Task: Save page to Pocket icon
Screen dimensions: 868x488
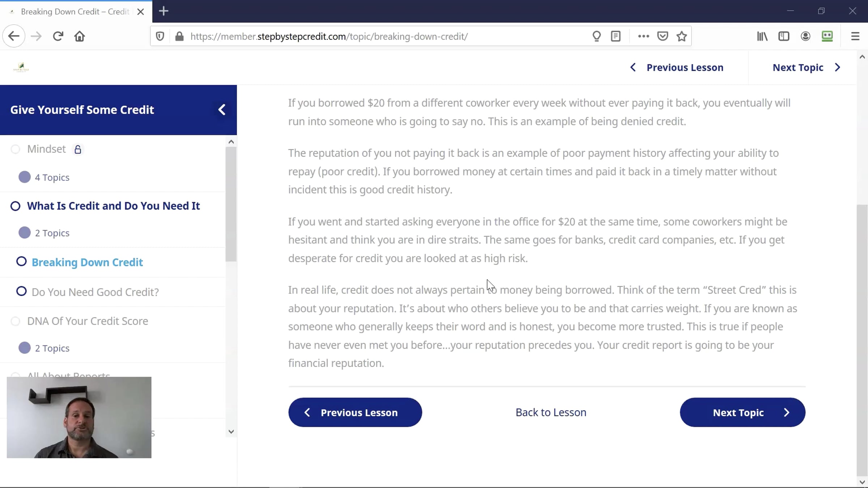Action: tap(663, 36)
